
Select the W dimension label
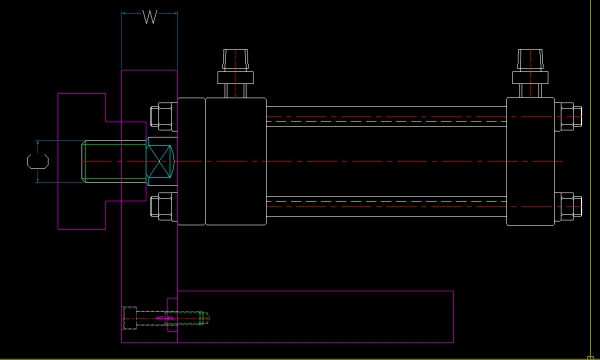150,17
